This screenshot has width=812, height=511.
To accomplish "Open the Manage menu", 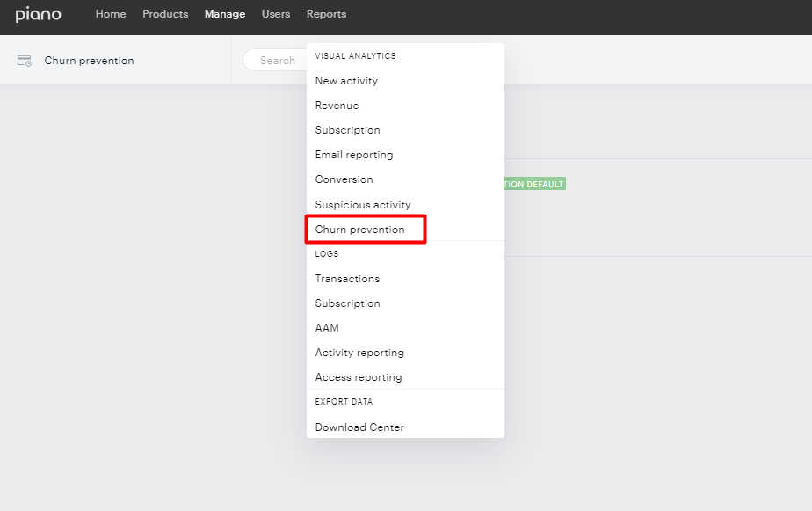I will point(225,14).
